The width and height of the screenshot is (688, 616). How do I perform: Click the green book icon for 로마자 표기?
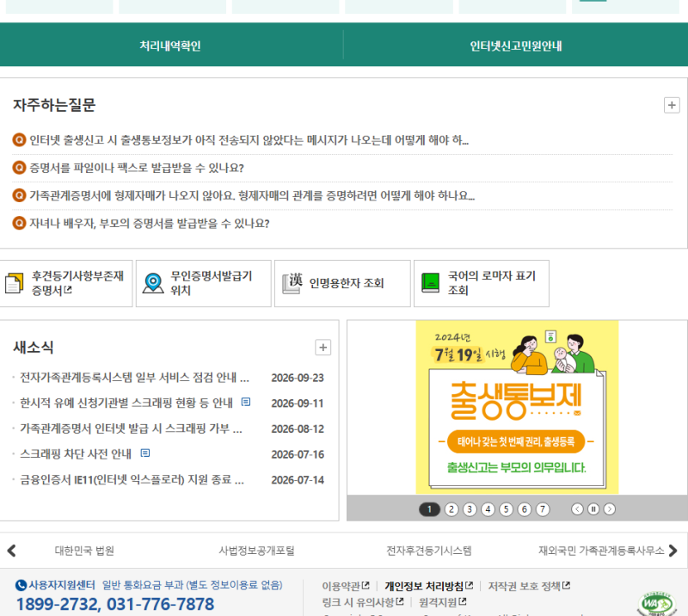[x=430, y=283]
